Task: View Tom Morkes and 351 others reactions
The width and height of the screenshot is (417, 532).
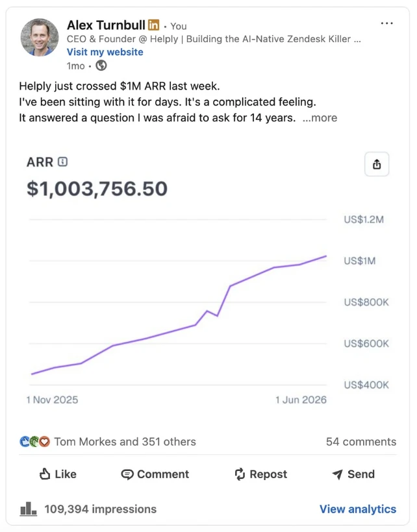Action: [125, 441]
